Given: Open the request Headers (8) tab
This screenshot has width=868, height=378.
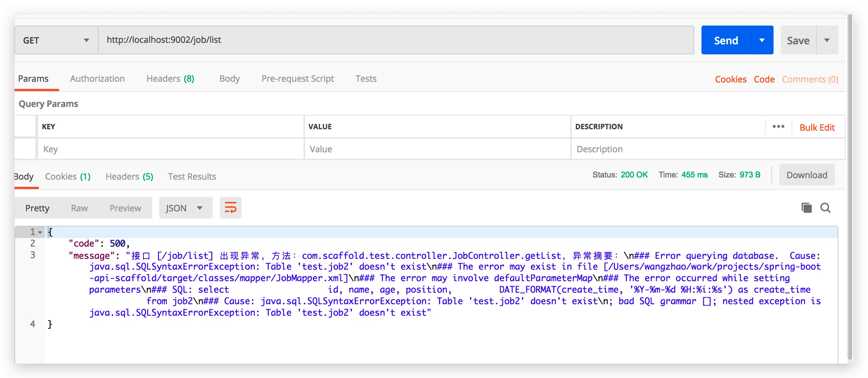Looking at the screenshot, I should click(x=170, y=78).
